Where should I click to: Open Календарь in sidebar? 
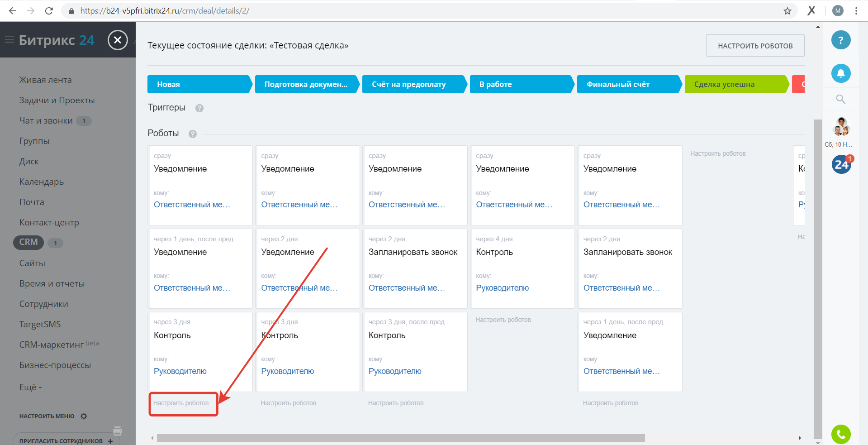click(42, 182)
